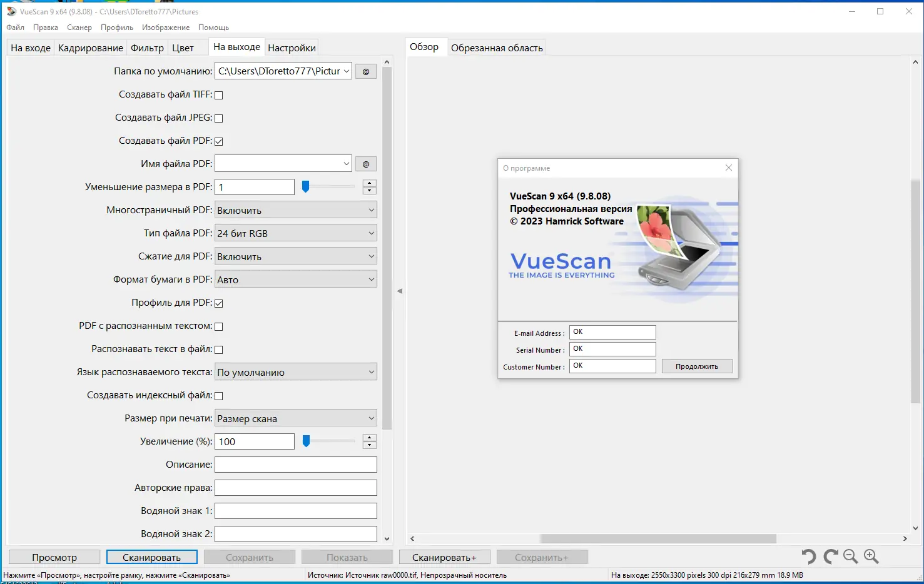Click the @ icon beside Имя файла PDF
Screen dimensions: 924x584
tap(365, 163)
